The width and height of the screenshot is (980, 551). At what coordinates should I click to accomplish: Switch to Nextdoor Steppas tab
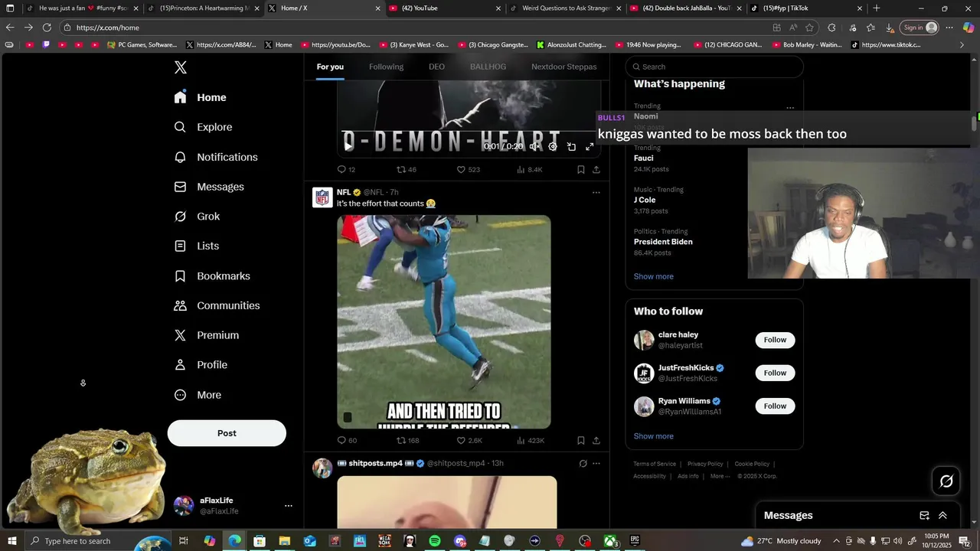click(564, 67)
